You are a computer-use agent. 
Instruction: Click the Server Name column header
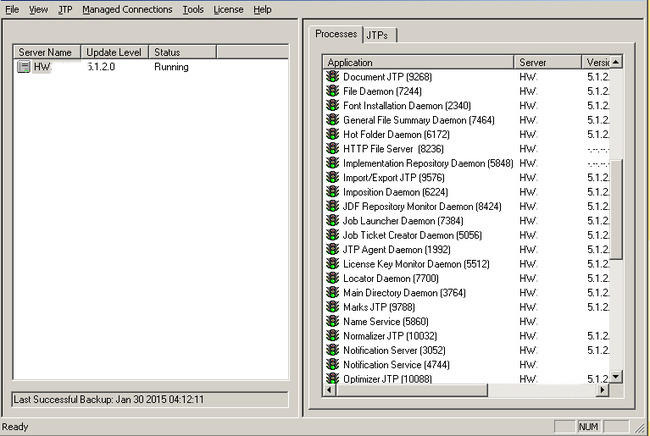click(46, 52)
